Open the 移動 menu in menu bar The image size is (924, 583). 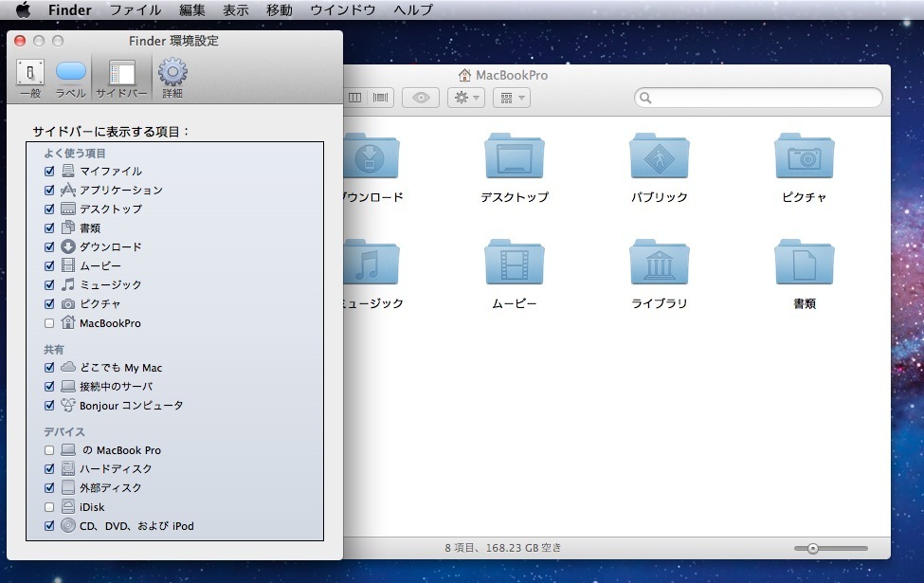pos(279,10)
